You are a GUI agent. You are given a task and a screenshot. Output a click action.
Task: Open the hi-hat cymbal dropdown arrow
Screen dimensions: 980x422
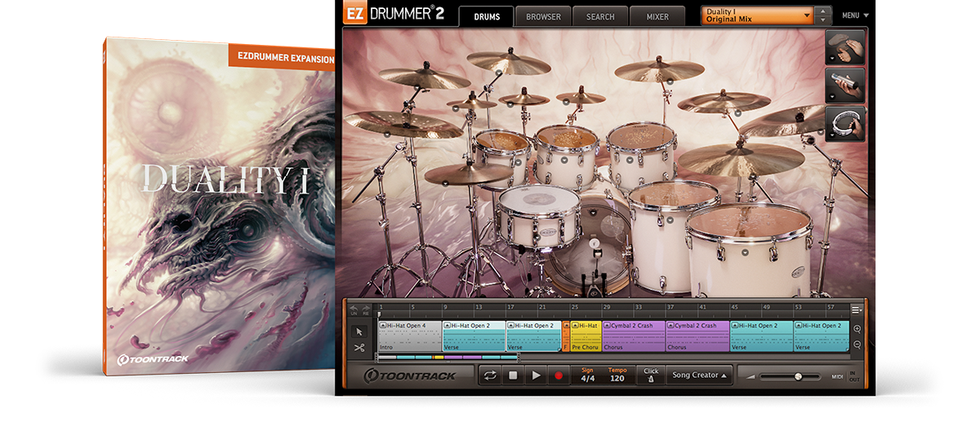tap(447, 182)
